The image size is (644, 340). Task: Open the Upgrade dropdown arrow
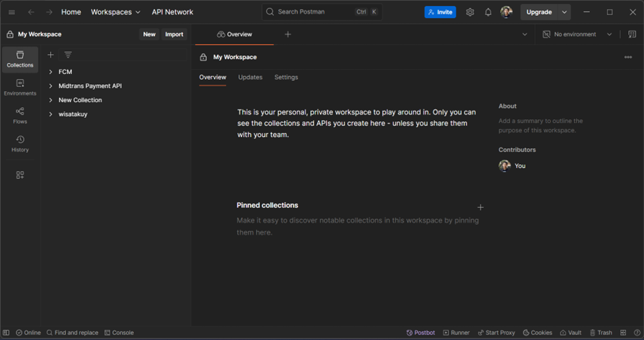pyautogui.click(x=565, y=12)
